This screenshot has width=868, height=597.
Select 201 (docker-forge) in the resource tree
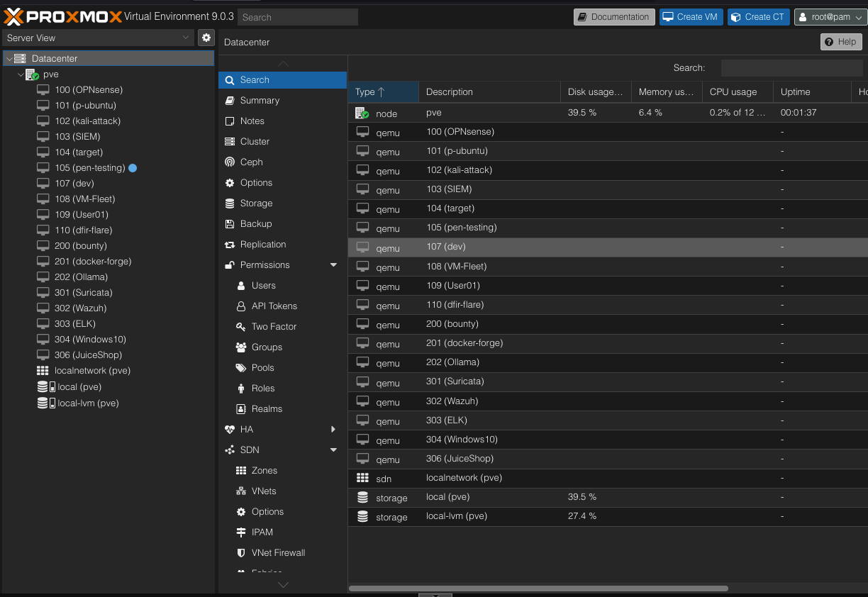point(93,262)
